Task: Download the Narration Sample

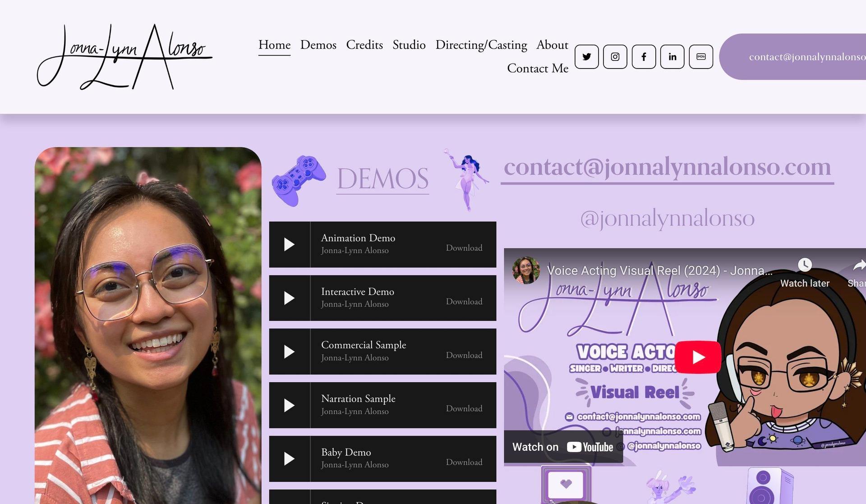Action: point(464,408)
